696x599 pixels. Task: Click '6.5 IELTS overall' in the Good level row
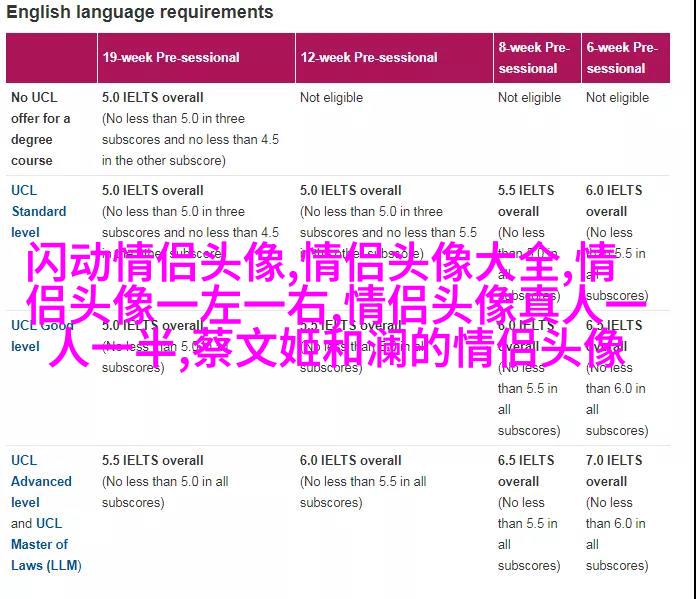[614, 336]
